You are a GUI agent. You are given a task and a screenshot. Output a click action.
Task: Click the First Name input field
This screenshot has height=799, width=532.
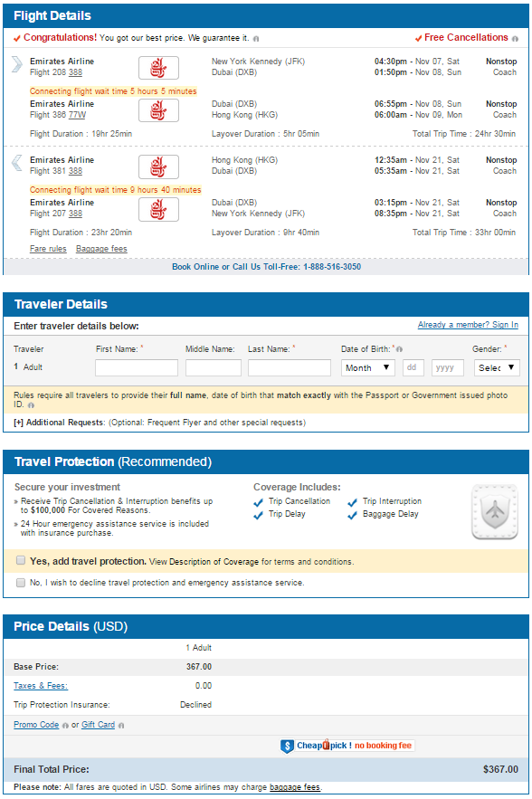[137, 368]
